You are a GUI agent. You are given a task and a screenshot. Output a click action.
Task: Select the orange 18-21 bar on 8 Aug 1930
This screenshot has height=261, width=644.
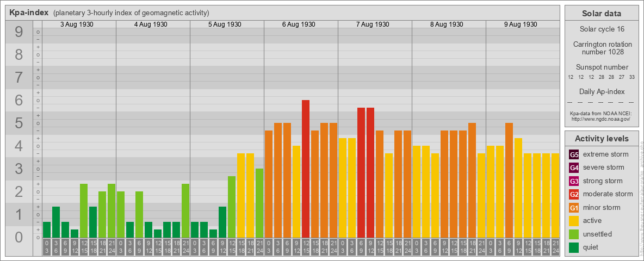(x=472, y=180)
